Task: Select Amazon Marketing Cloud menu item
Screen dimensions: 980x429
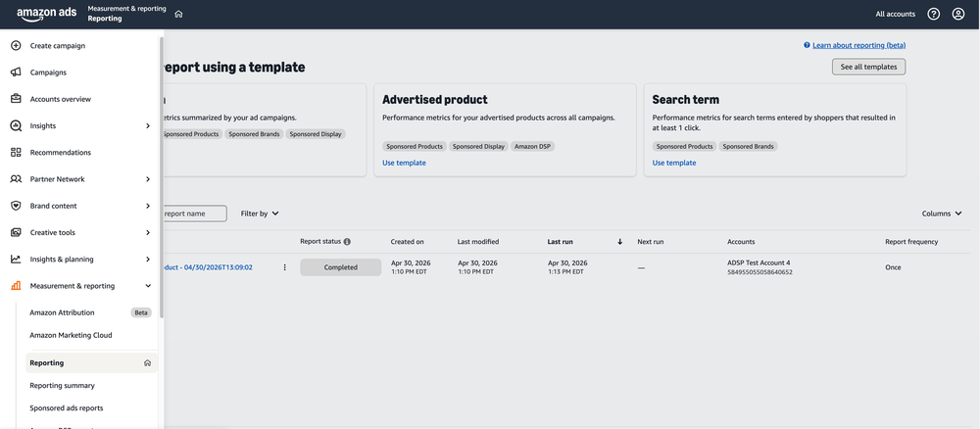Action: coord(71,335)
